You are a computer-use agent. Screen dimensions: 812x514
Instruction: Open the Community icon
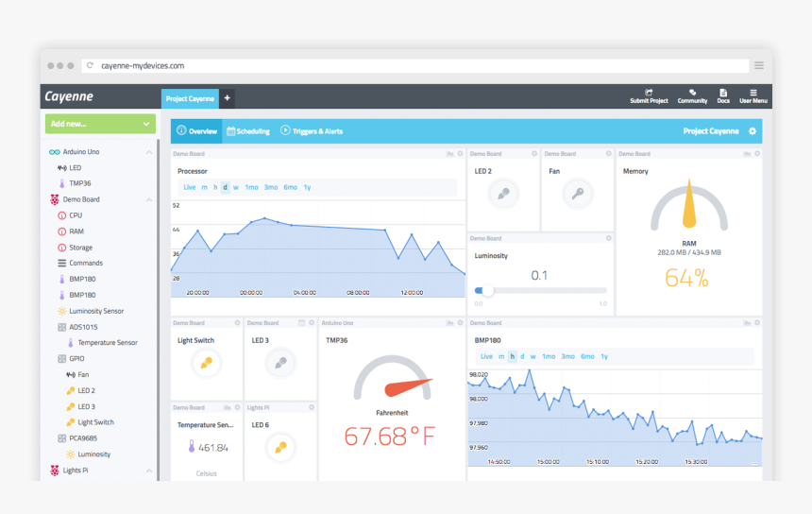(x=692, y=96)
